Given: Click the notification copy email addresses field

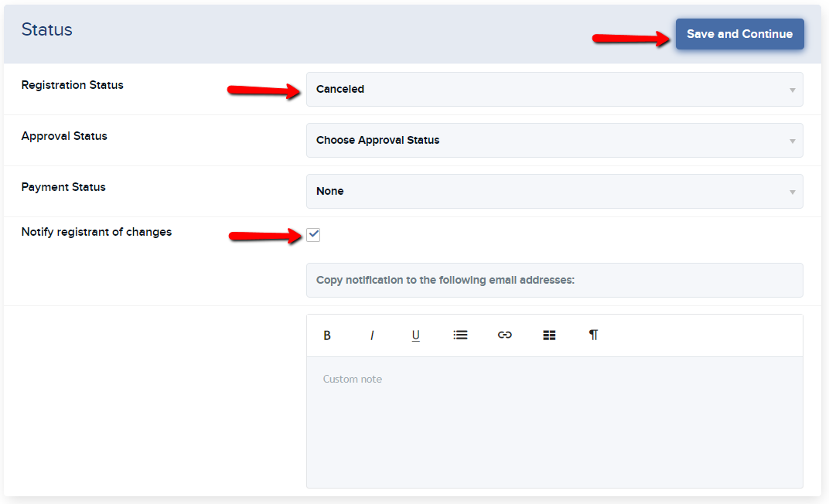Looking at the screenshot, I should click(554, 280).
